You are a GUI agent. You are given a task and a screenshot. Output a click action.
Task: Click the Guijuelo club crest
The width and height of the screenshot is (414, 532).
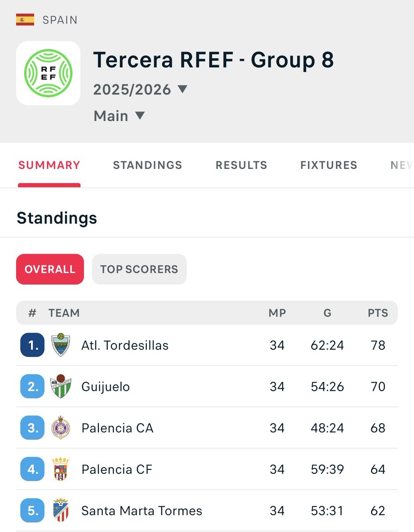point(61,386)
